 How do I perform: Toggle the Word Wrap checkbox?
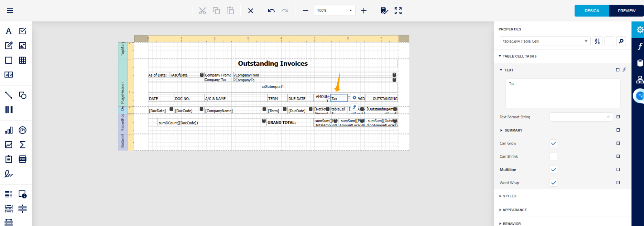click(553, 183)
